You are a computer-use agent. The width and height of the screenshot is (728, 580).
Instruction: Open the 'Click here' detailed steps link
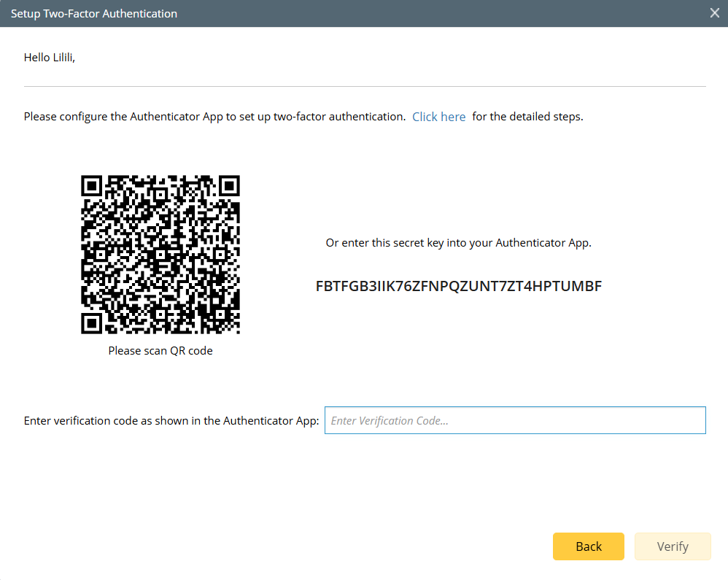[438, 117]
